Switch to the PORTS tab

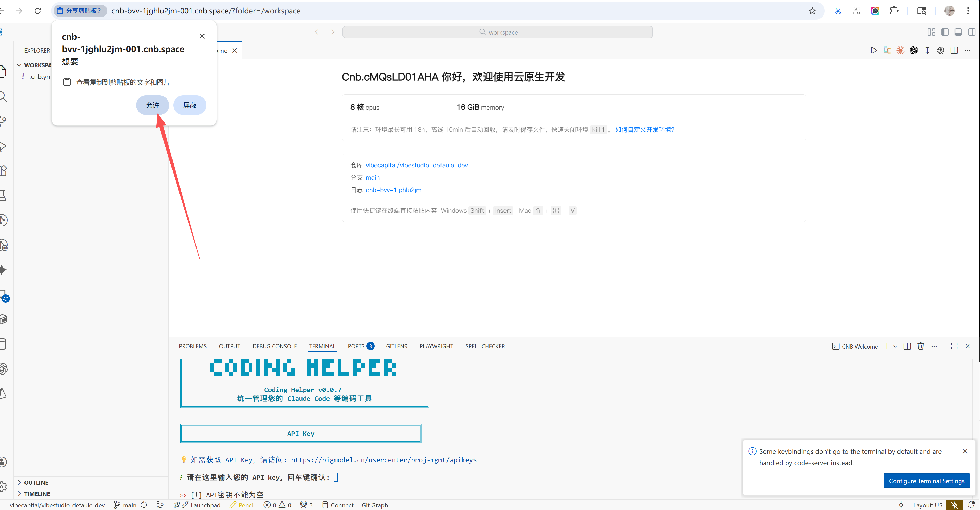[356, 346]
